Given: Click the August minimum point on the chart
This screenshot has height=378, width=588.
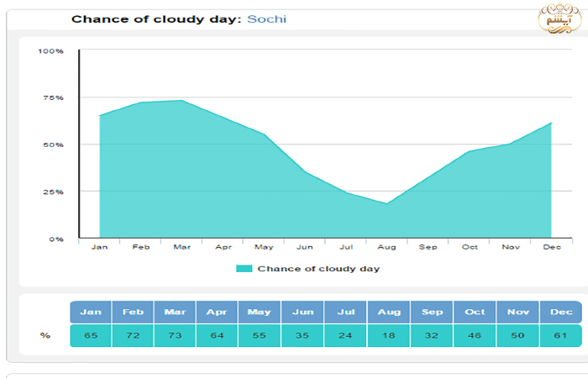Looking at the screenshot, I should coord(386,203).
